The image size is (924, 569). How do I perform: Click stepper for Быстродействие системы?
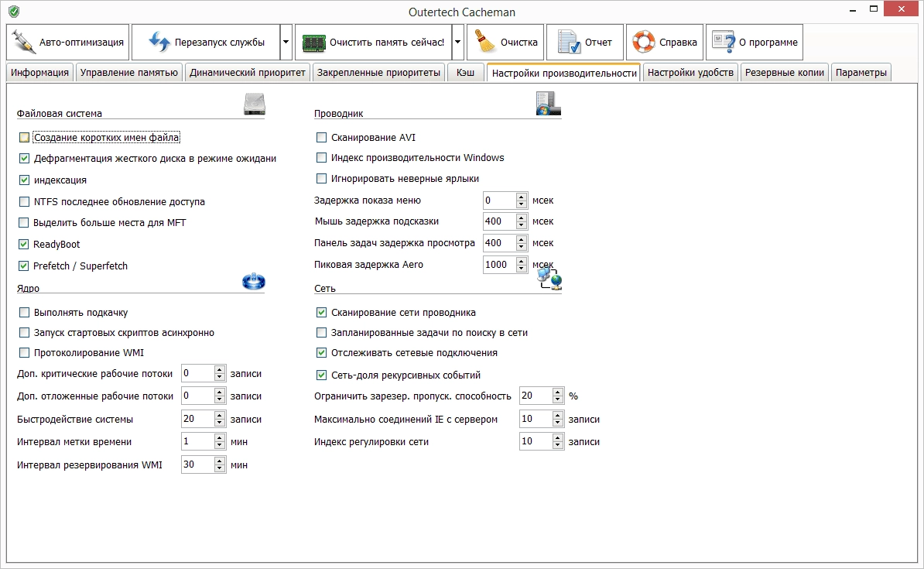tap(220, 420)
